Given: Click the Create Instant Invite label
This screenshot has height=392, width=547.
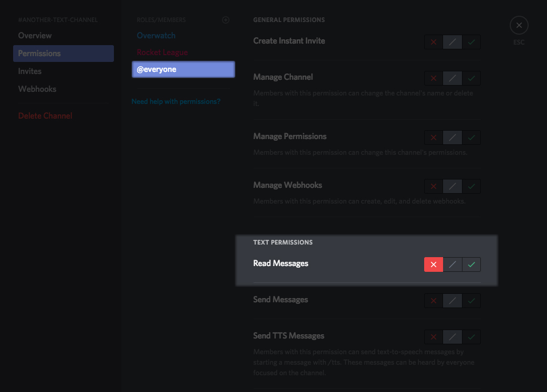Looking at the screenshot, I should point(289,41).
